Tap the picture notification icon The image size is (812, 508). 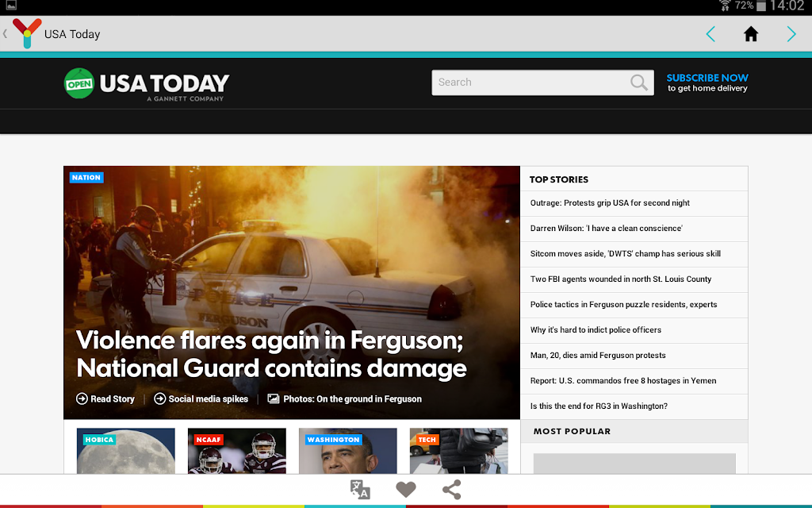11,6
